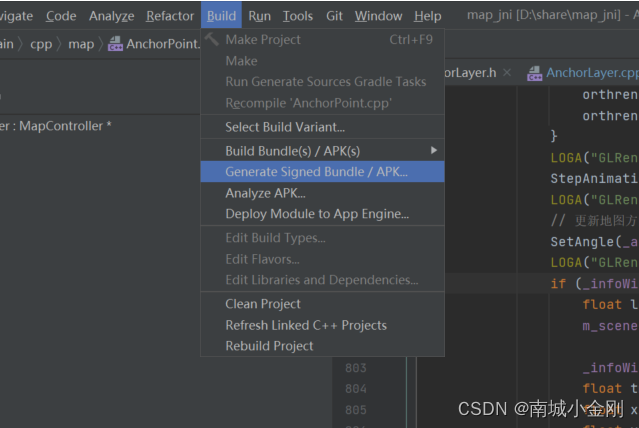Select Recompile 'AnchorPoint.cpp'
This screenshot has height=428, width=639.
coord(322,103)
